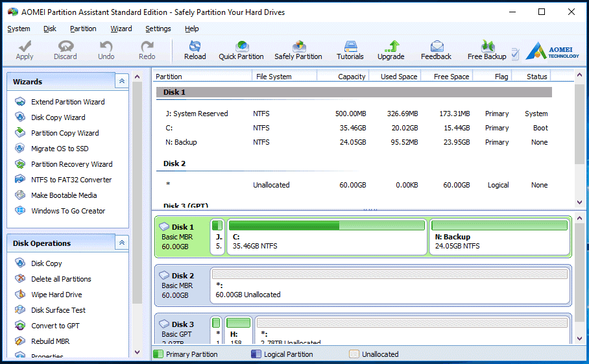Click the Delete all Partitions icon
Image resolution: width=589 pixels, height=364 pixels.
point(20,279)
